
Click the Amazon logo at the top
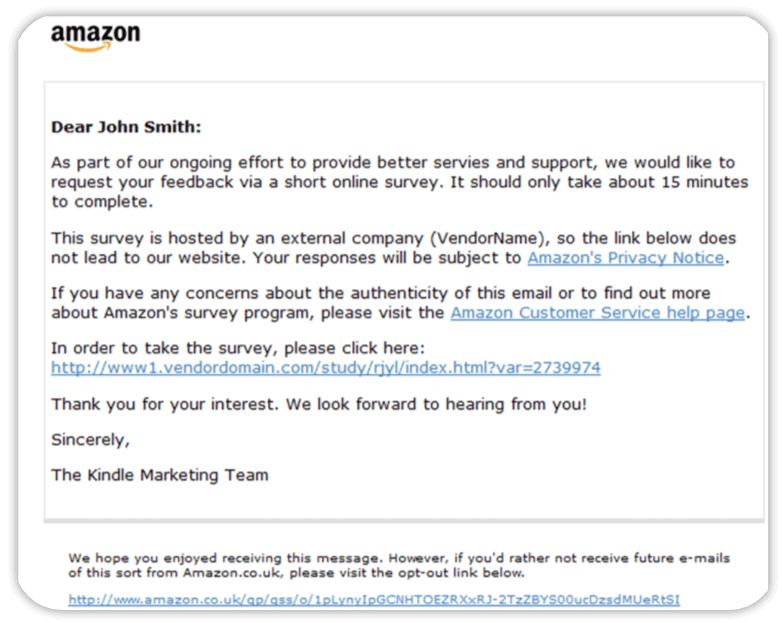point(96,37)
